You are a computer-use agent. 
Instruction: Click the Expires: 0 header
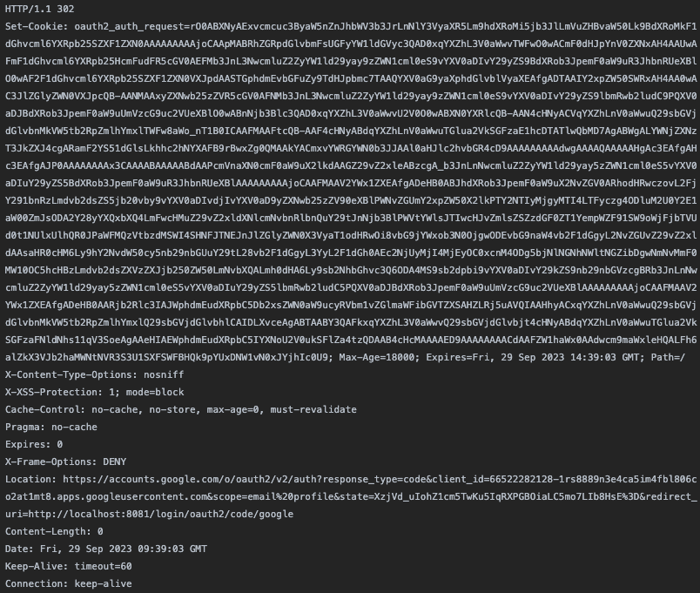pos(34,444)
